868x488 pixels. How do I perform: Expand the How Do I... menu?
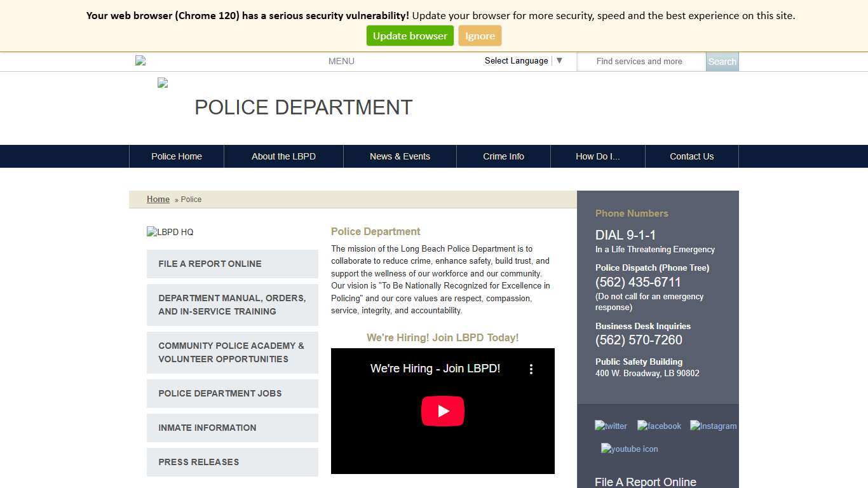pos(597,156)
